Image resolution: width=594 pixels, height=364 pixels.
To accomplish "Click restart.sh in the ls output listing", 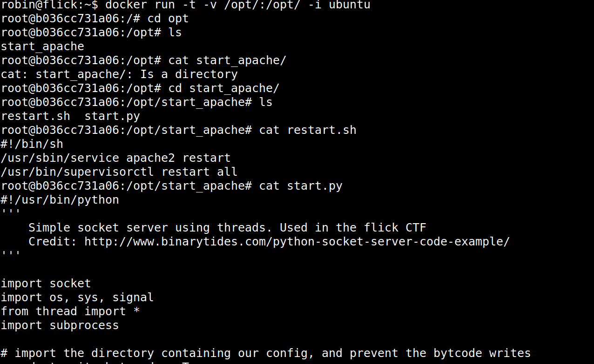I will coord(35,116).
